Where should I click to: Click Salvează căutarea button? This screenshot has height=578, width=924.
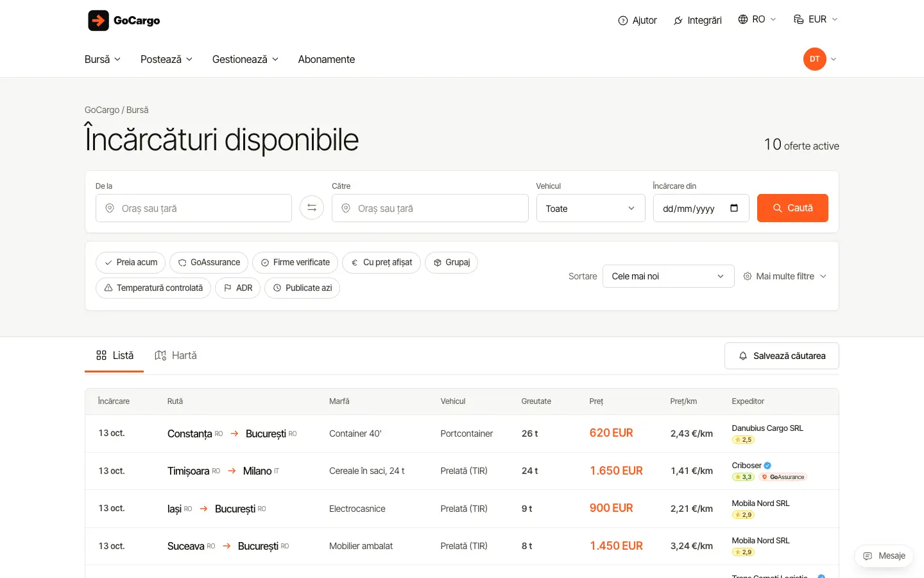[x=782, y=356]
